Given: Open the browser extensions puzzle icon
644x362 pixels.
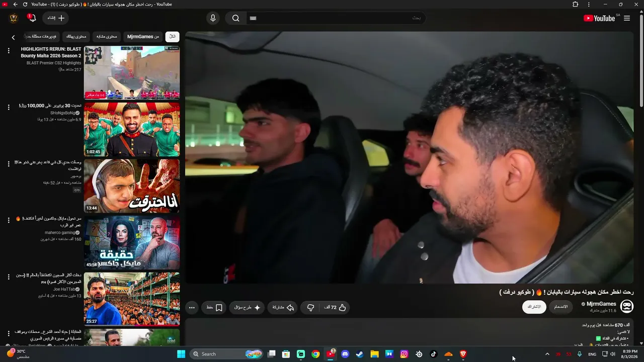Looking at the screenshot, I should pyautogui.click(x=576, y=5).
